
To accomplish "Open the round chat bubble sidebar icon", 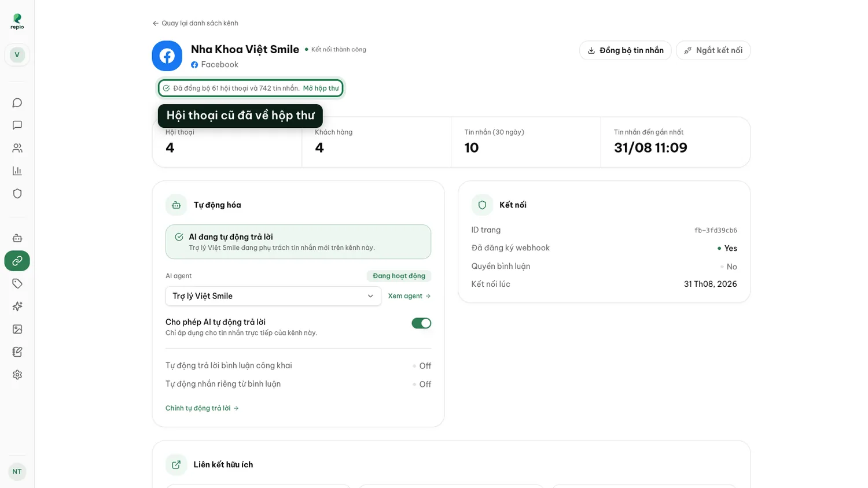I will 17,103.
